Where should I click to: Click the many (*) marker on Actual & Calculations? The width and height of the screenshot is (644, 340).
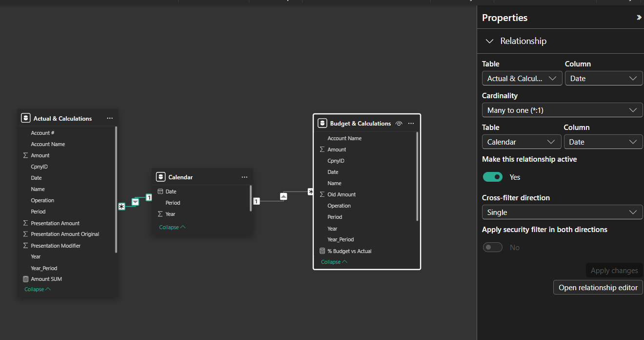(121, 207)
